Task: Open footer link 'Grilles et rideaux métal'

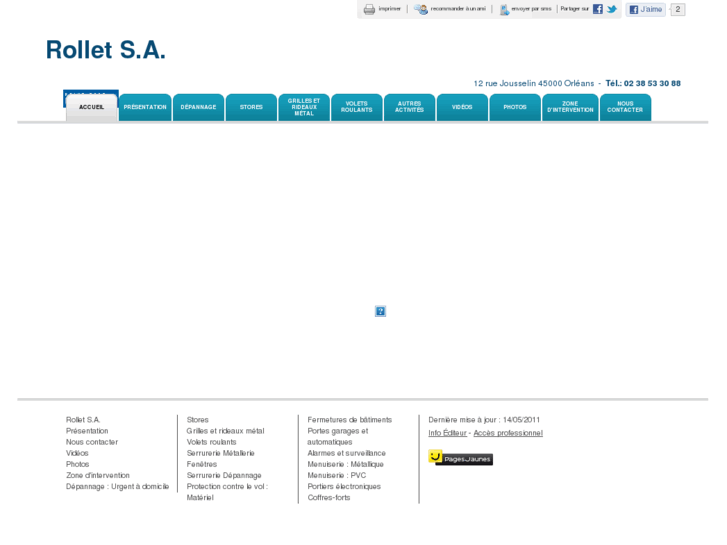Action: [x=225, y=431]
